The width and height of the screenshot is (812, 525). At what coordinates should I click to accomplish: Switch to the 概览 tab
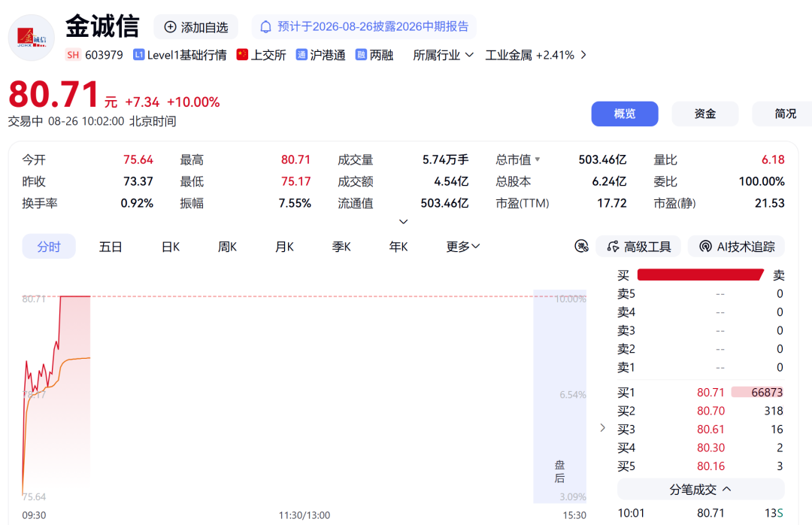pyautogui.click(x=625, y=114)
